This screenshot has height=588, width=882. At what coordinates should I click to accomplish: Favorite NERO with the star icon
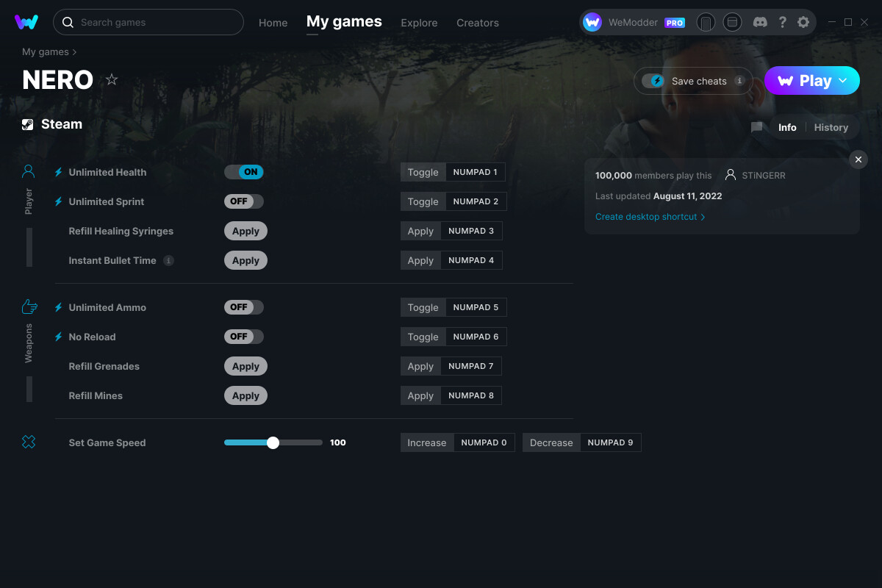112,79
